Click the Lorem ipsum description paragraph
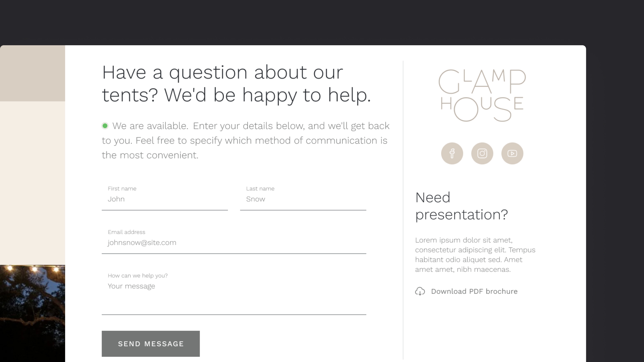644x362 pixels. pyautogui.click(x=475, y=255)
